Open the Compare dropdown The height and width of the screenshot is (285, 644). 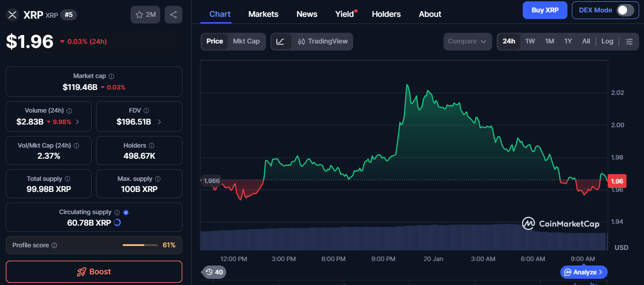467,41
